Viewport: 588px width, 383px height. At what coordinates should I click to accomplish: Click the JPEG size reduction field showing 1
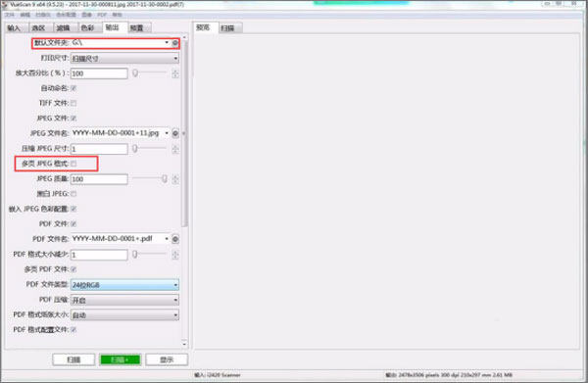coord(99,149)
